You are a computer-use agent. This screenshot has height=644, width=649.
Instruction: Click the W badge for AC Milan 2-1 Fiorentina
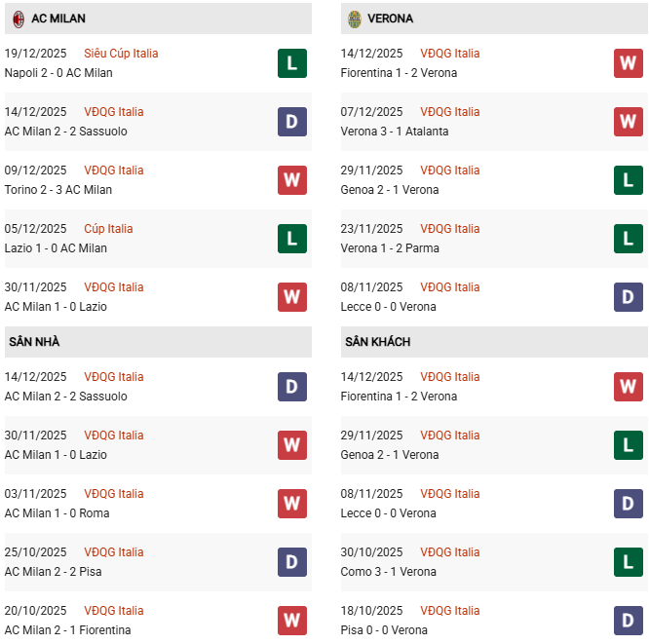(292, 621)
